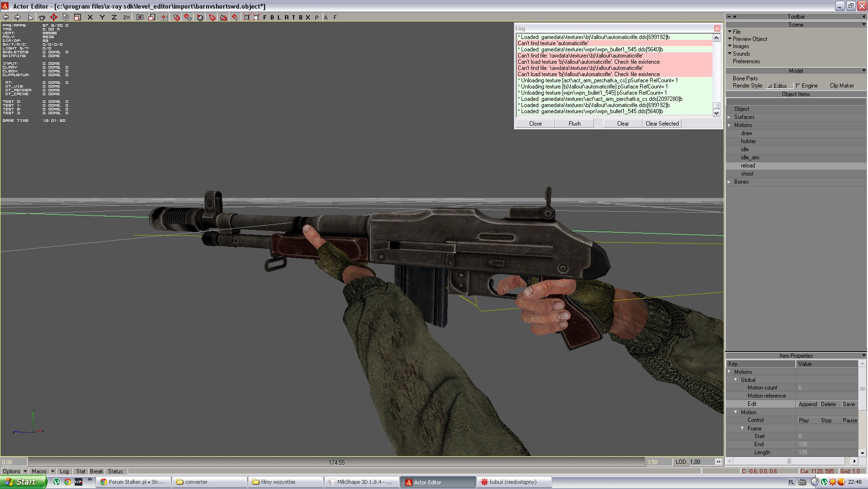Open the Options dropdown in status bar
868x489 pixels.
tap(15, 471)
